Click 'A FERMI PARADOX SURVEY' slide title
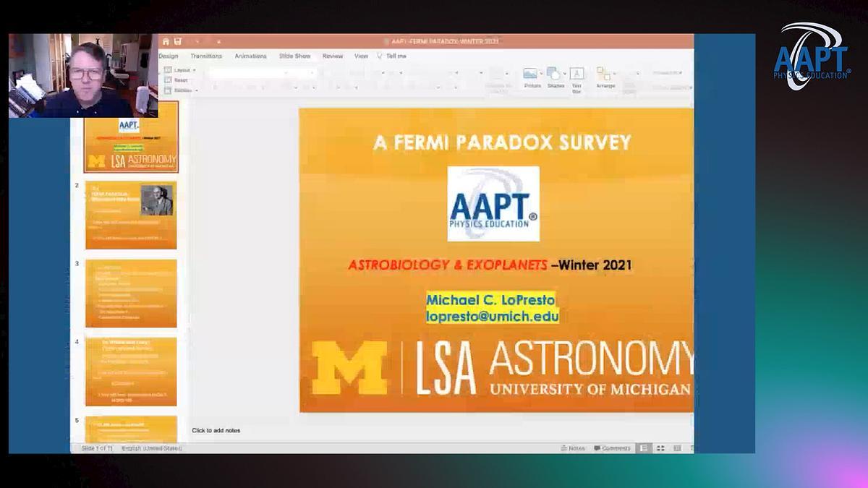Image resolution: width=868 pixels, height=488 pixels. pos(503,142)
